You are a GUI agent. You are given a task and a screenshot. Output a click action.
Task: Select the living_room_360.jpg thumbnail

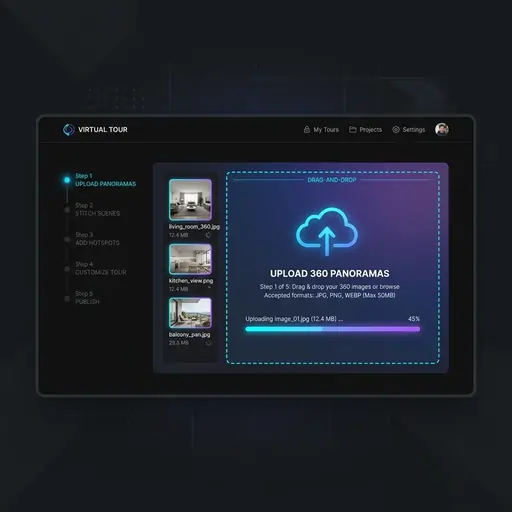190,200
